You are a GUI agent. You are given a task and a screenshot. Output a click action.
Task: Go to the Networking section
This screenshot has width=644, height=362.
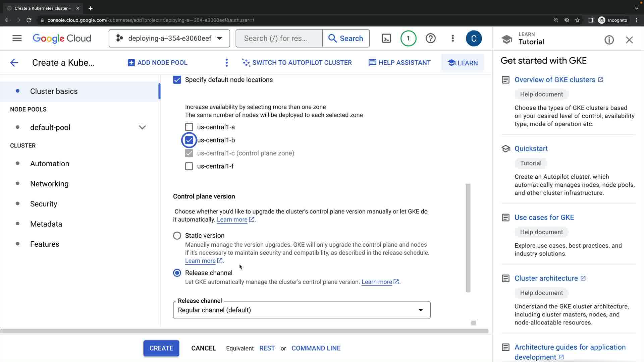pos(49,184)
